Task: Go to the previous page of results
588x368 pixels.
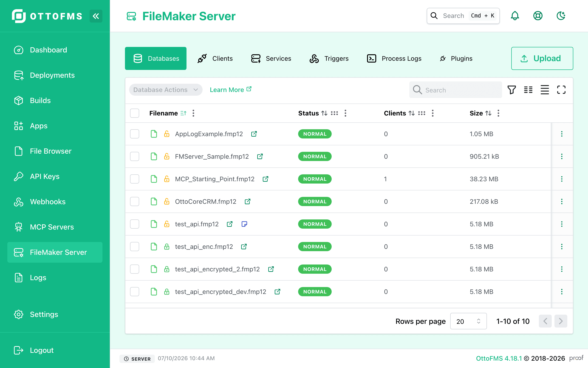Action: [545, 321]
